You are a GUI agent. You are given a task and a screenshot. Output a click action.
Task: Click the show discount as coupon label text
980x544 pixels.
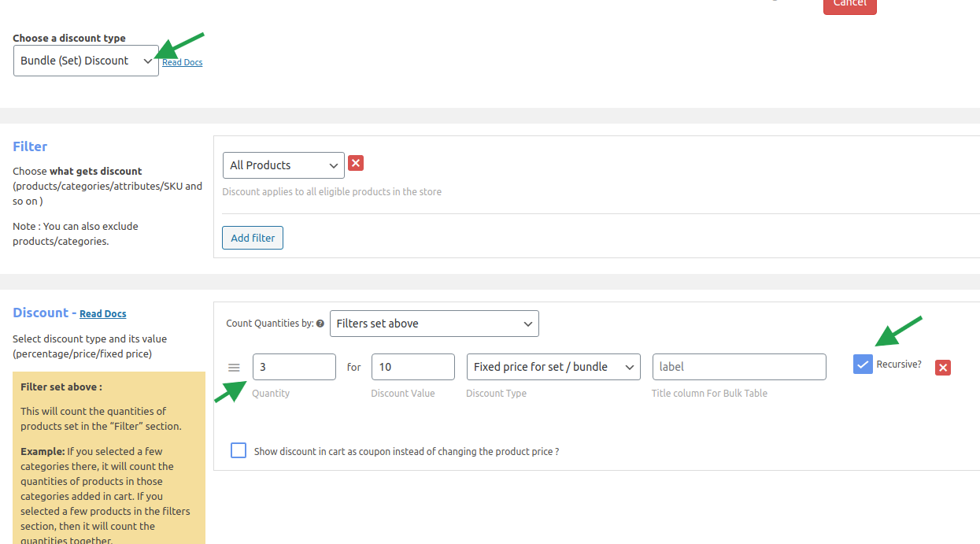click(x=406, y=452)
